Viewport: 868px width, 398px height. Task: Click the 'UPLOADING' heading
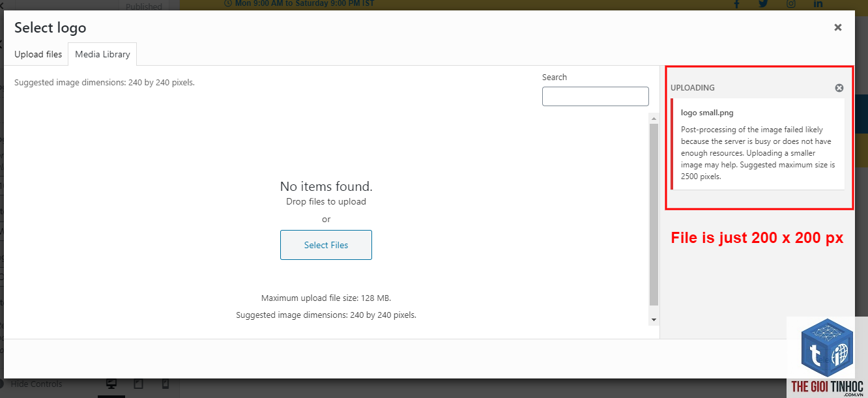tap(693, 88)
